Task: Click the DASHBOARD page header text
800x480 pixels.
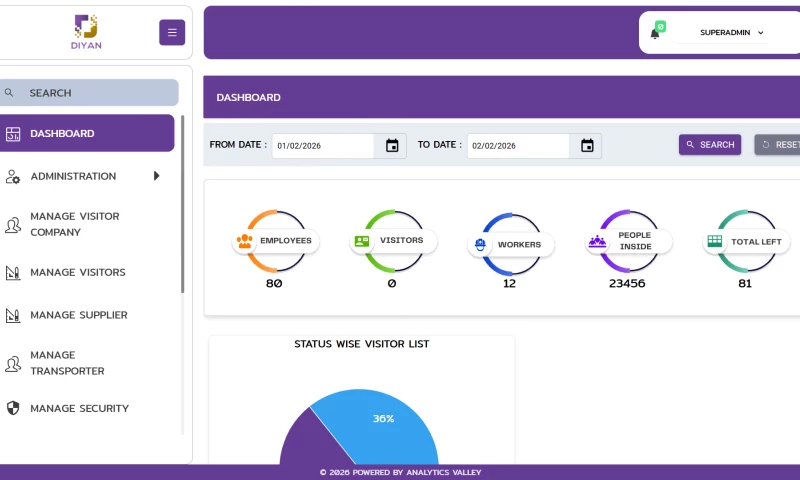Action: click(x=248, y=97)
